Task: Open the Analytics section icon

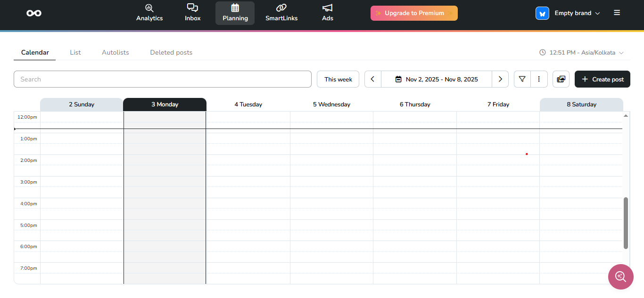Action: (149, 8)
